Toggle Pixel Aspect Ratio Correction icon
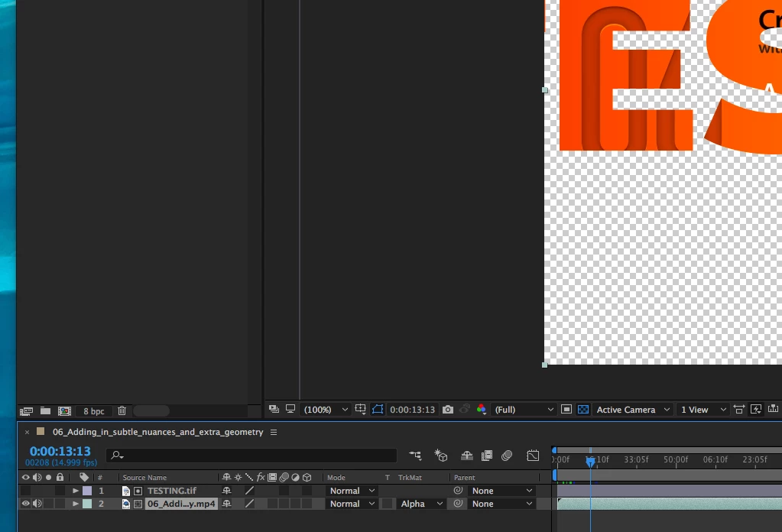Viewport: 782px width, 532px height. pos(739,410)
